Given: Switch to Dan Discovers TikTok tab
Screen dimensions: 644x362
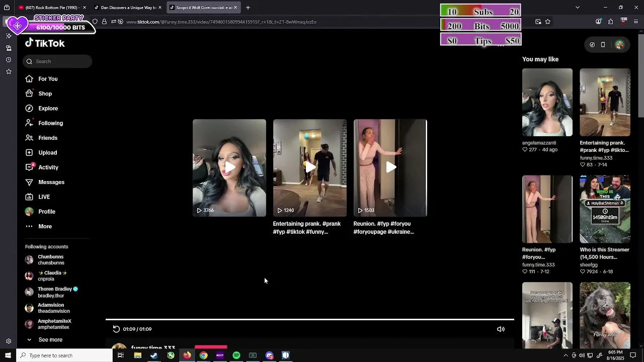Looking at the screenshot, I should (x=127, y=8).
